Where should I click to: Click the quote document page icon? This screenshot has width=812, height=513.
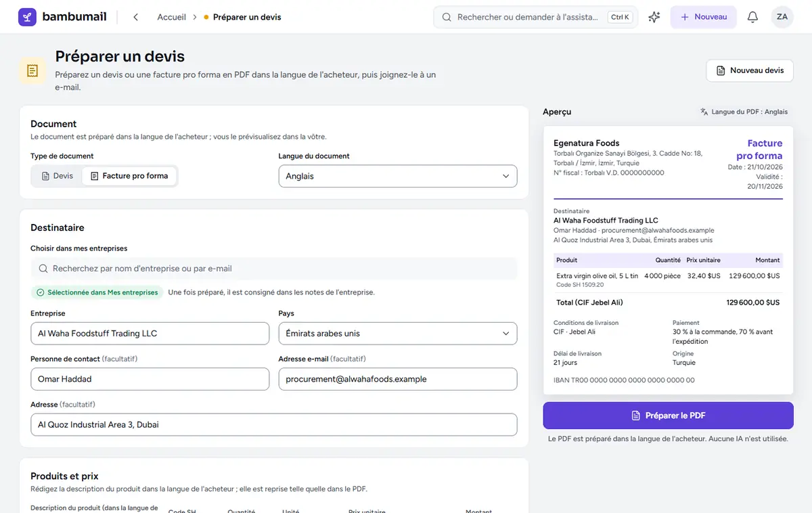[x=32, y=70]
